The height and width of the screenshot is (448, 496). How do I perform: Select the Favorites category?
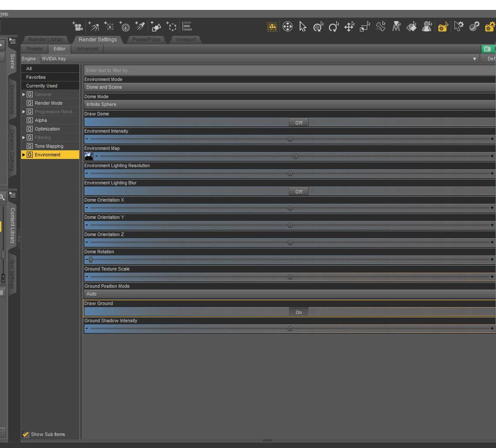[x=50, y=77]
